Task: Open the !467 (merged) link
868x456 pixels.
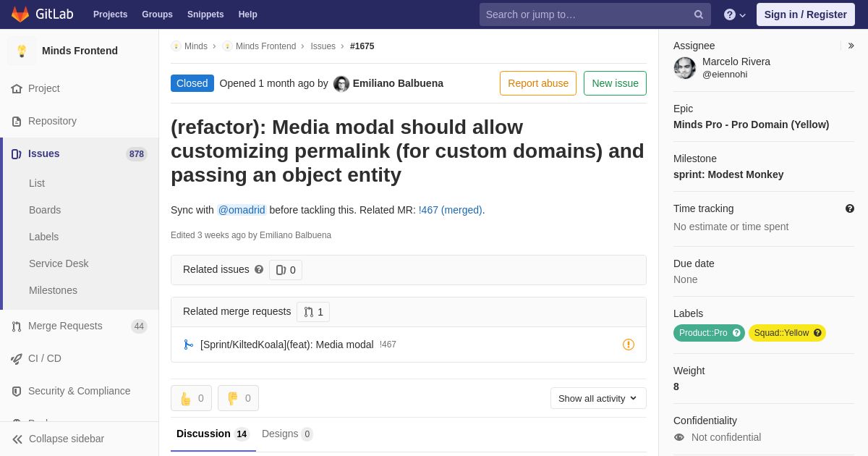Action: [451, 210]
